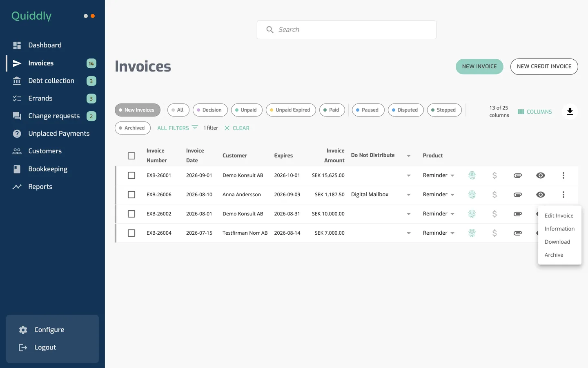
Task: Click the Debt collection bank icon
Action: point(17,81)
